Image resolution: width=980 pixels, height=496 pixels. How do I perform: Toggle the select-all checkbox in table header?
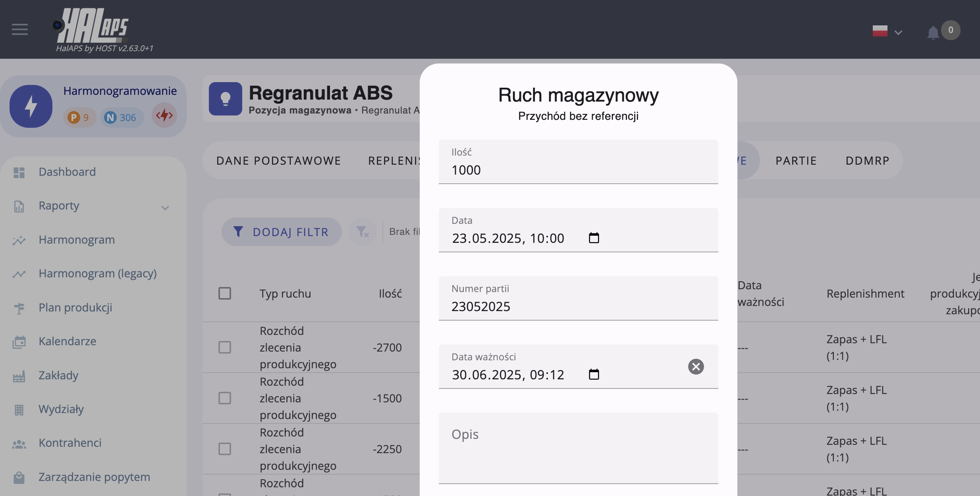point(225,294)
